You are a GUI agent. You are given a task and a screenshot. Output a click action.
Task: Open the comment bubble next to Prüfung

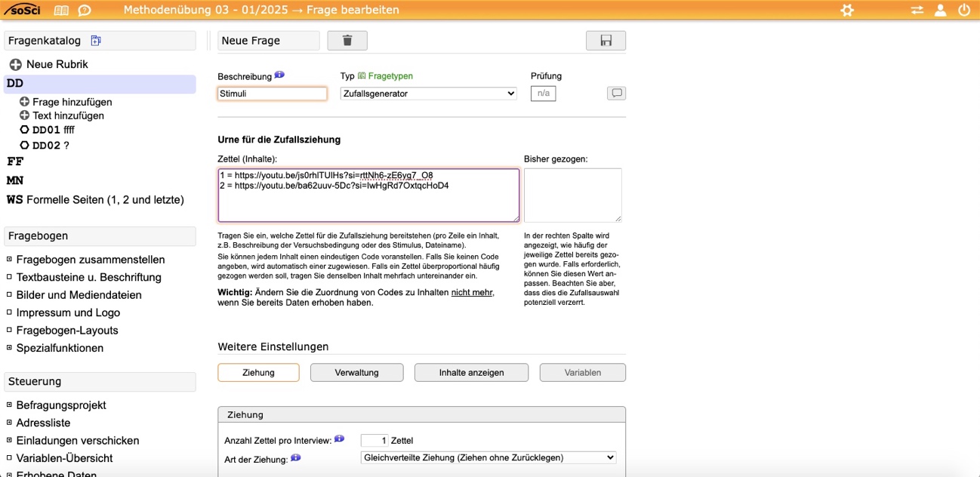click(x=616, y=94)
